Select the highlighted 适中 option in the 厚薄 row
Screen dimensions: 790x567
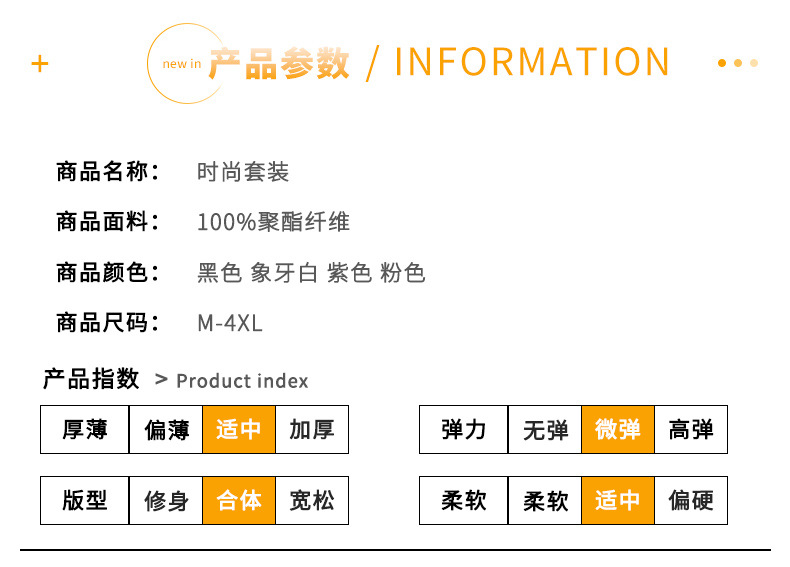coord(239,430)
